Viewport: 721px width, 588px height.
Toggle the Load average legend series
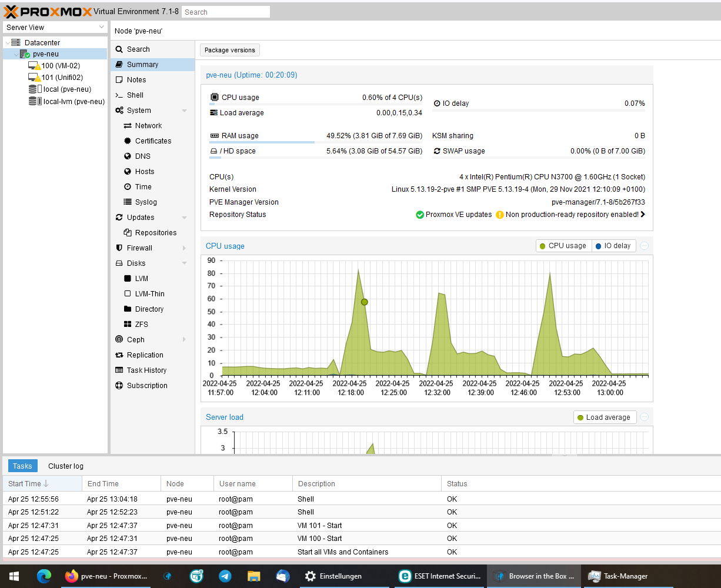tap(604, 417)
